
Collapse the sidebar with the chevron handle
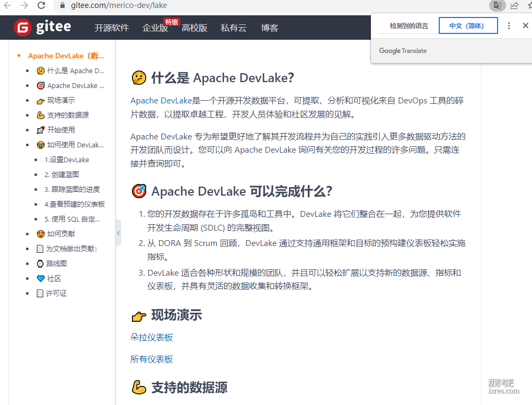pos(118,233)
